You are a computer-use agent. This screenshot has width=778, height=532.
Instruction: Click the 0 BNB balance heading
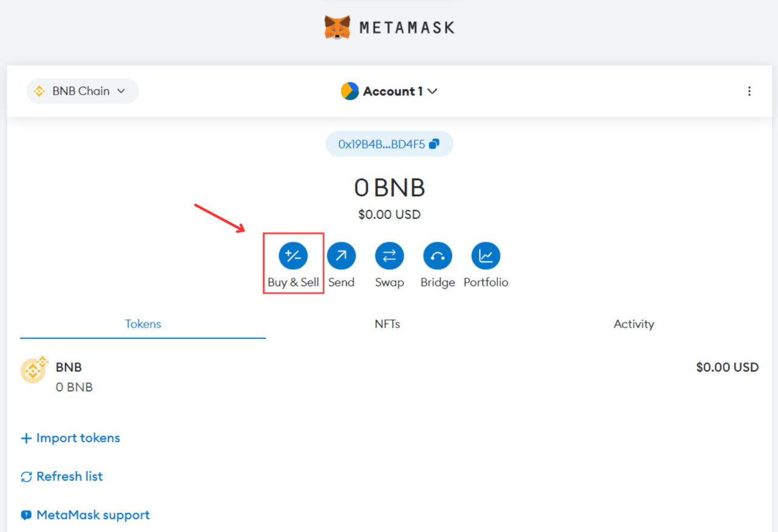pyautogui.click(x=389, y=188)
